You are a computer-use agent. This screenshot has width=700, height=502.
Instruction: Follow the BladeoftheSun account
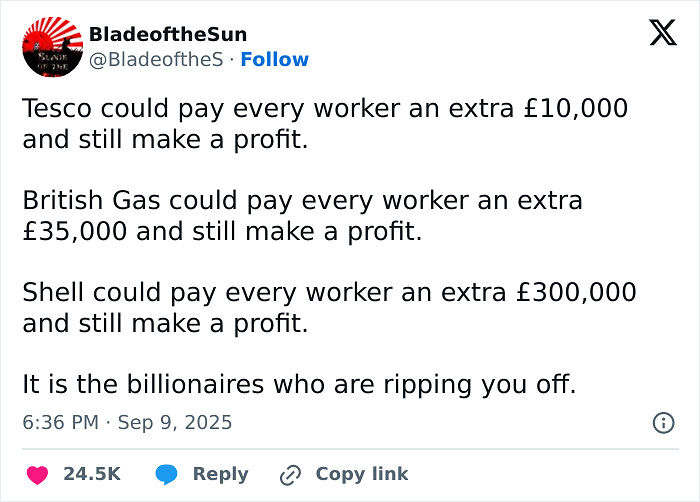pyautogui.click(x=275, y=60)
